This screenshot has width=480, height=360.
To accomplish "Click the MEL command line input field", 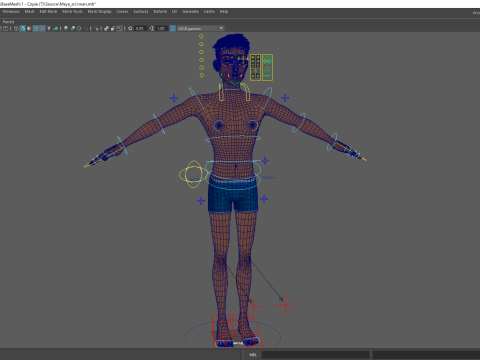I will (316, 355).
